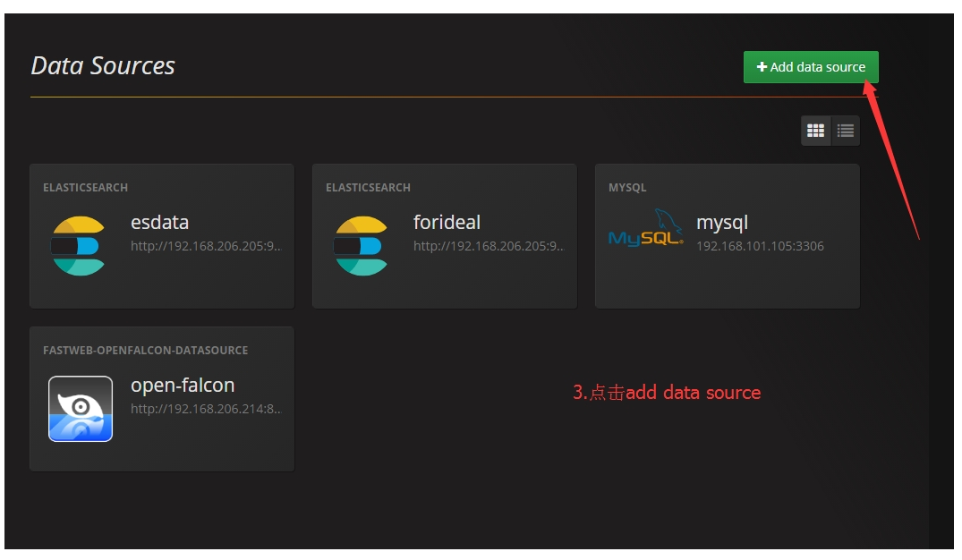The image size is (962, 560).
Task: Toggle to grid layout view
Action: coord(815,130)
